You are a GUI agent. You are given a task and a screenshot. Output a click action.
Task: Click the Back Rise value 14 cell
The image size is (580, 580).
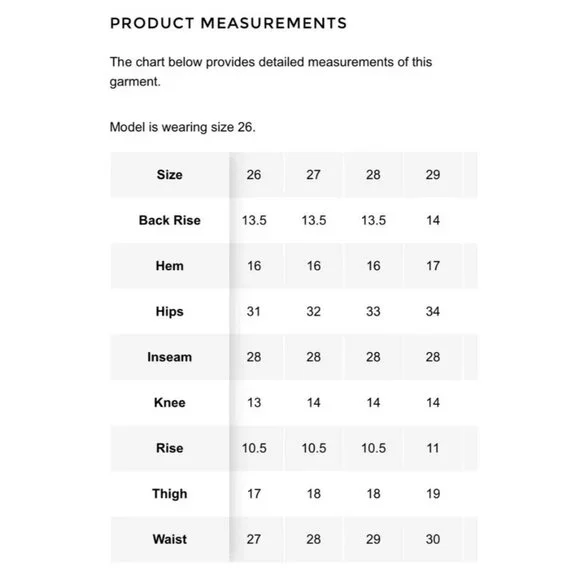[433, 220]
